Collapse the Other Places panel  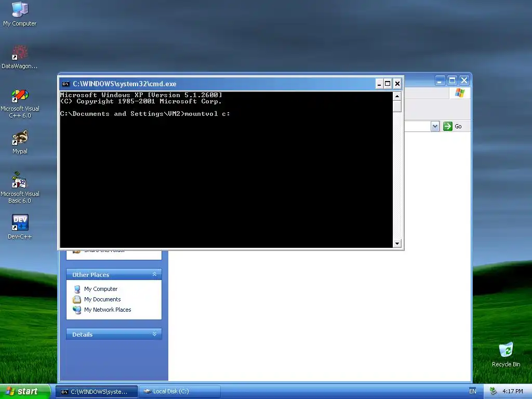coord(154,274)
